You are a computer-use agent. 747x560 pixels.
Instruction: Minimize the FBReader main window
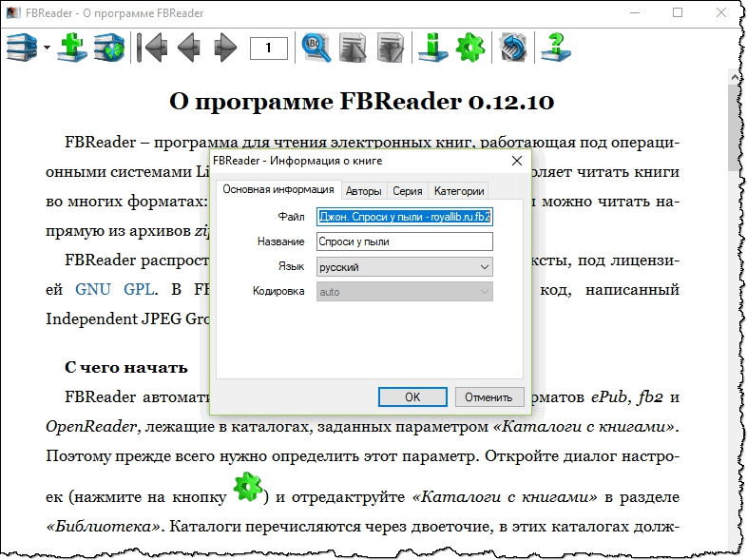coord(635,13)
